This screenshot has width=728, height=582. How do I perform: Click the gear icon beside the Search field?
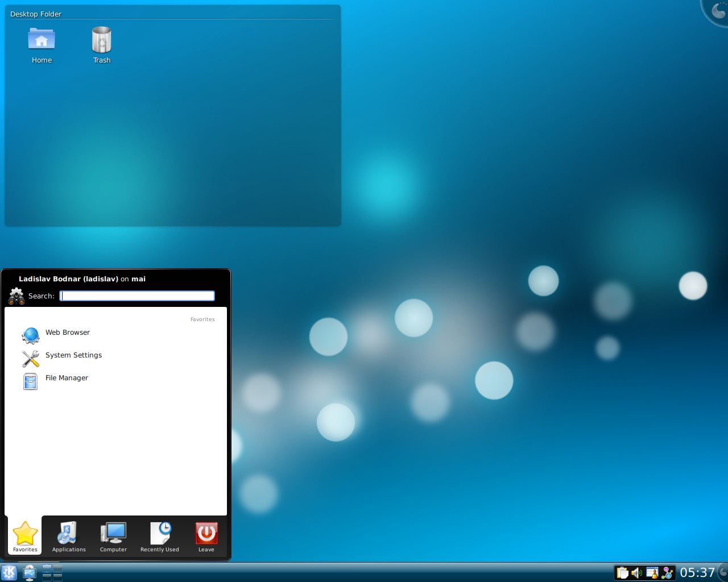tap(15, 296)
